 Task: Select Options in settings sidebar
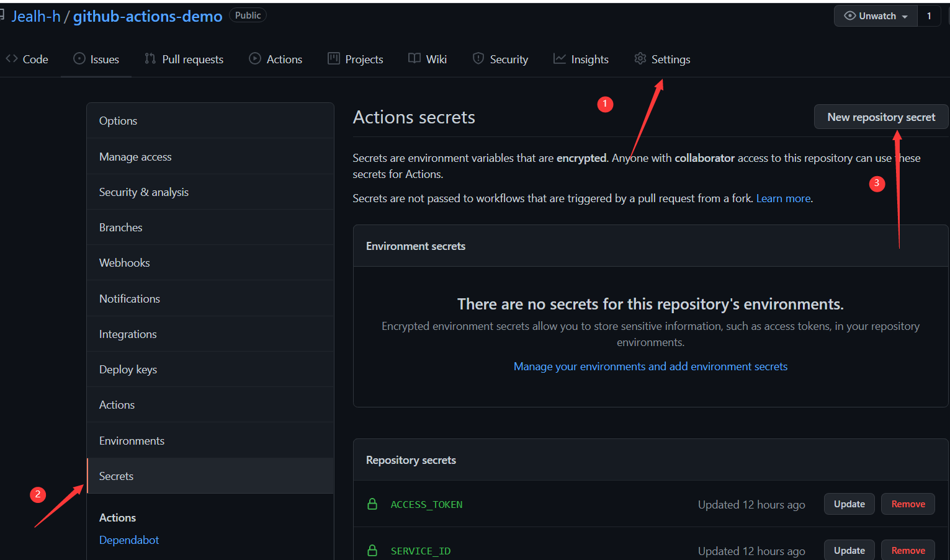point(210,120)
